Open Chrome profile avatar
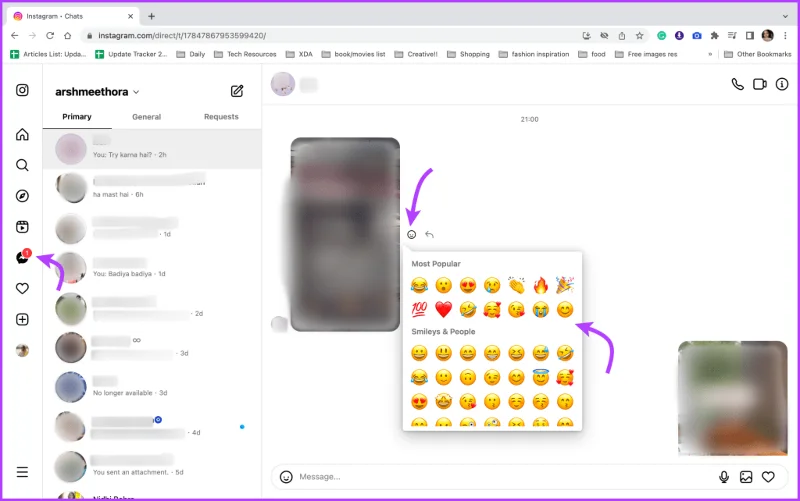Viewport: 800px width, 501px height. point(767,35)
